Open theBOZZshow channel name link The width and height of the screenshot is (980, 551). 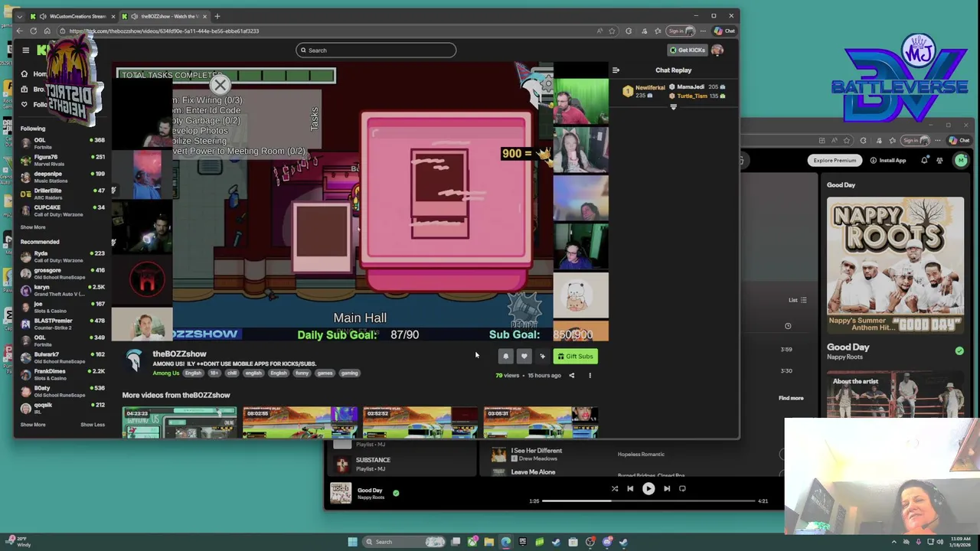(x=179, y=354)
